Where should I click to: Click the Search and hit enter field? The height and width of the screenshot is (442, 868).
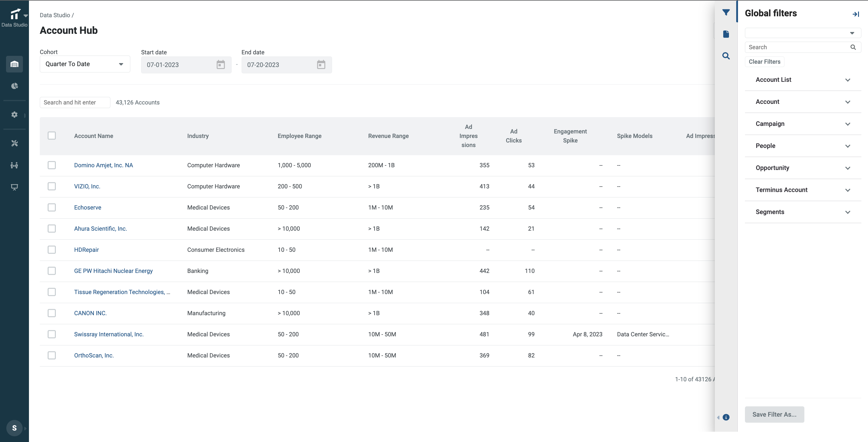[x=75, y=103]
